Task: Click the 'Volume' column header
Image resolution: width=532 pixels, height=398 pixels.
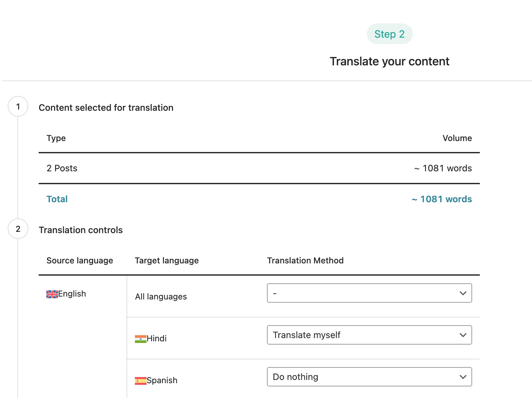Action: (x=457, y=138)
